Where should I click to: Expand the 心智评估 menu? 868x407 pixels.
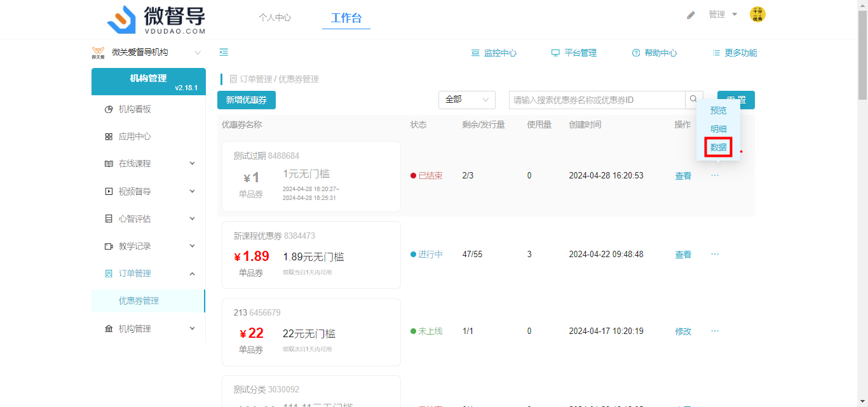point(149,218)
